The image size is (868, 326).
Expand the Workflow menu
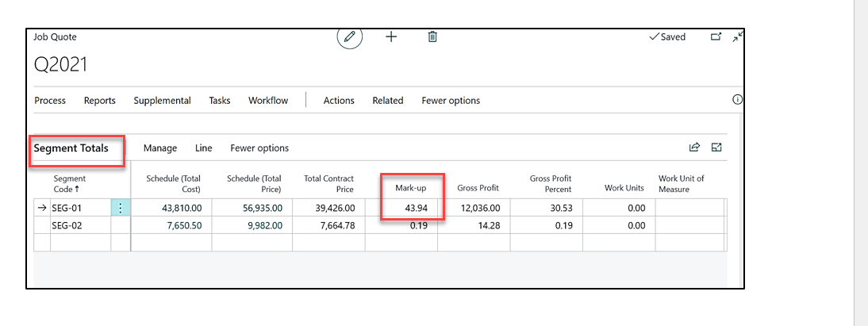pos(268,101)
